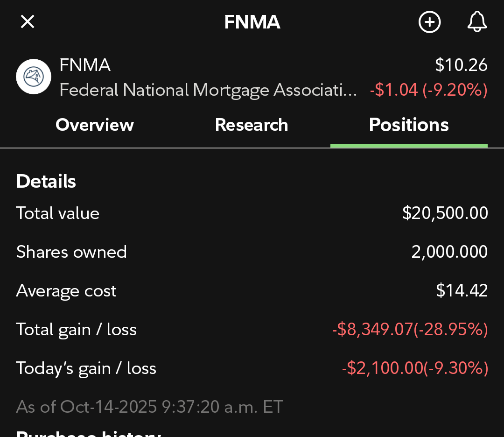Screen dimensions: 504x437
Task: Tap the circled plus add icon
Action: [429, 22]
